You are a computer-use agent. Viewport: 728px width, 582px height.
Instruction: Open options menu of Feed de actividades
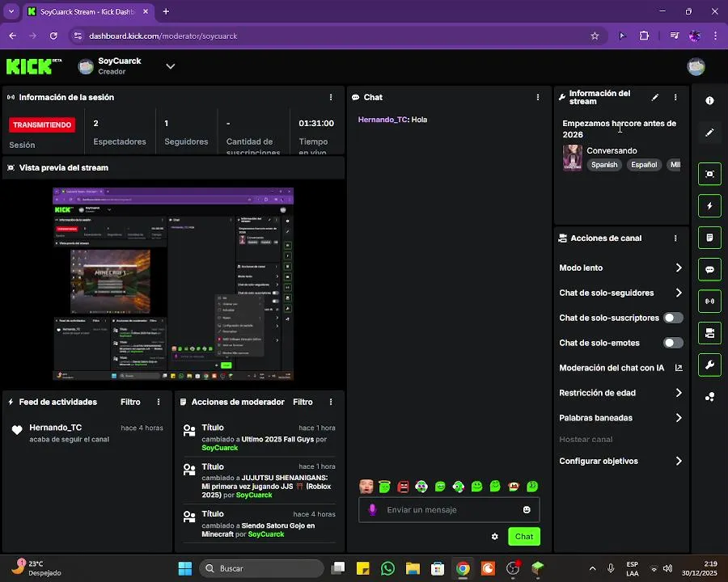[159, 402]
